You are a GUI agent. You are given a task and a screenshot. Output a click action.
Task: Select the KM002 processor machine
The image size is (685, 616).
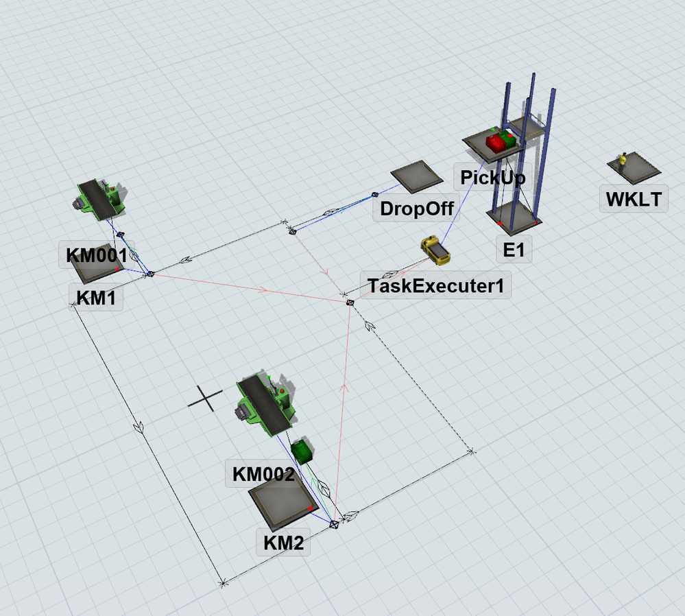pos(267,405)
